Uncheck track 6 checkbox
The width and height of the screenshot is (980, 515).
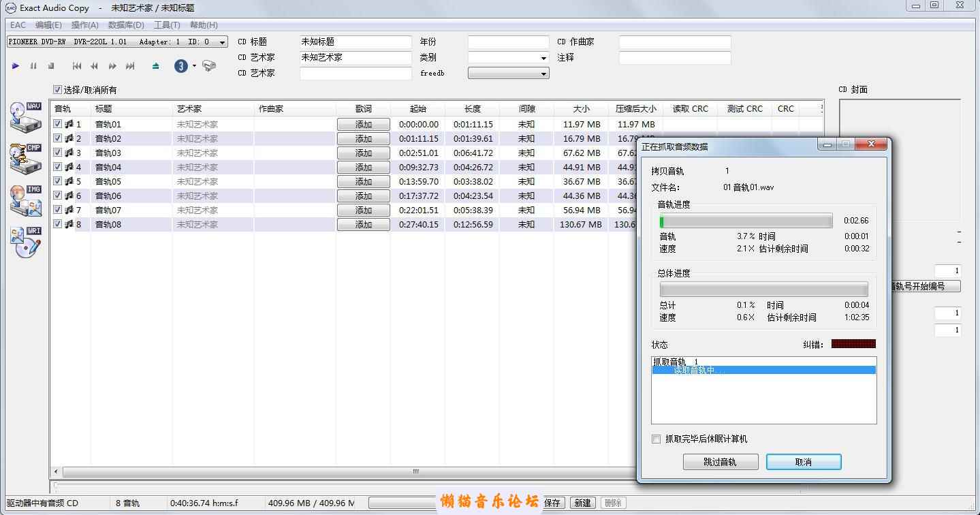point(58,196)
